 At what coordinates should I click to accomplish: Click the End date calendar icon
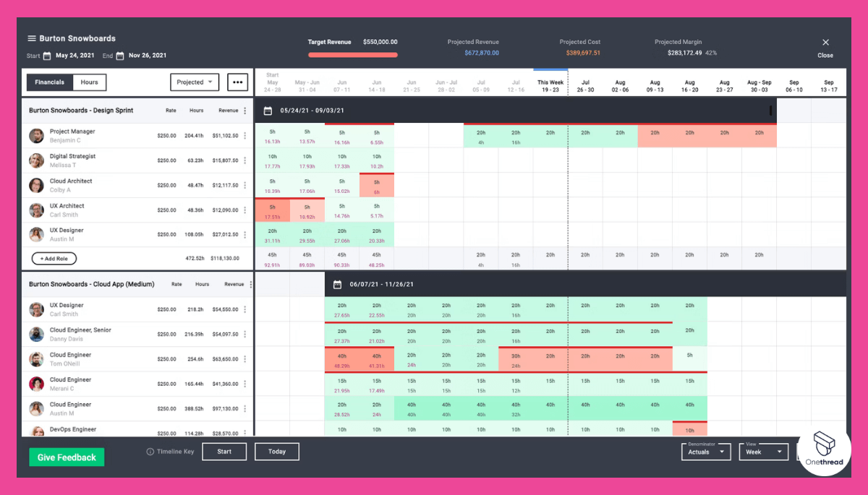click(x=121, y=55)
